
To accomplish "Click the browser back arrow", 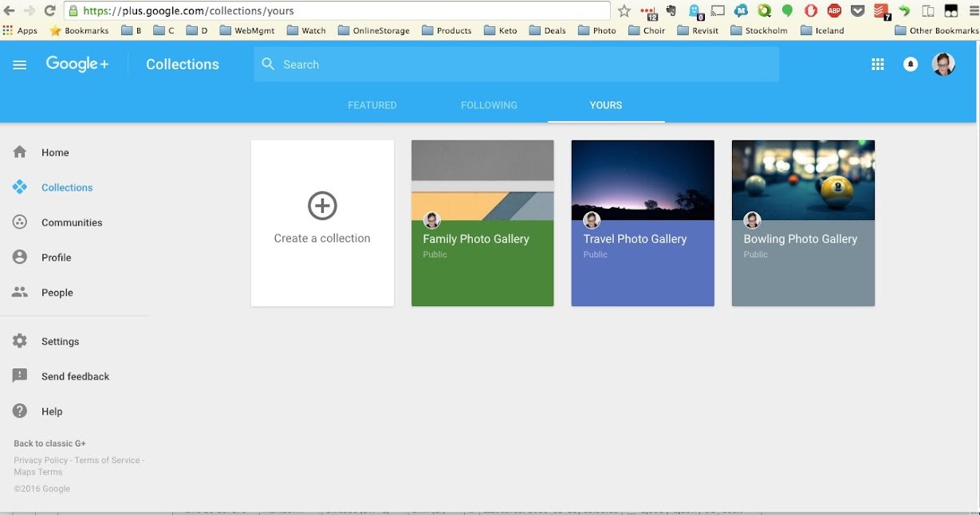I will [10, 11].
